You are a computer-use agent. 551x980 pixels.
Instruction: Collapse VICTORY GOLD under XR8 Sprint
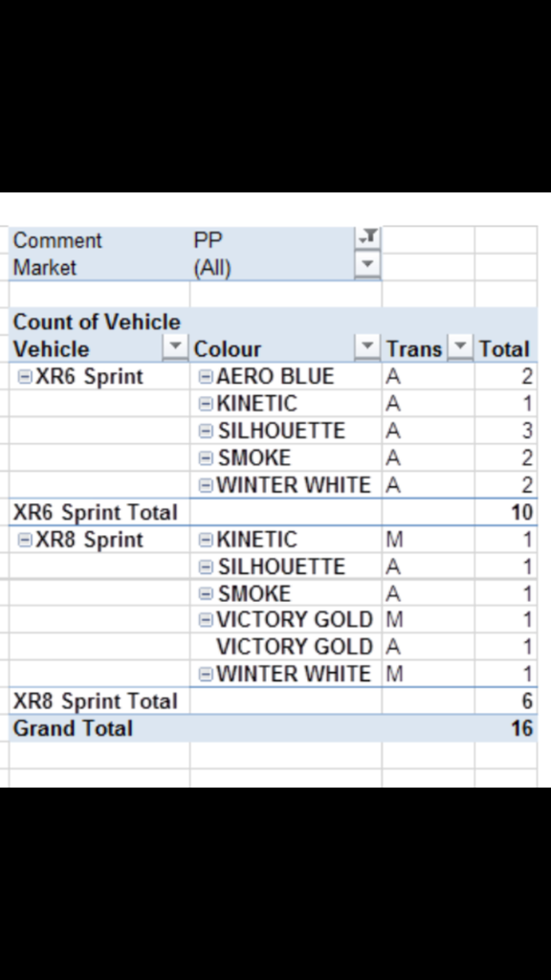coord(206,620)
